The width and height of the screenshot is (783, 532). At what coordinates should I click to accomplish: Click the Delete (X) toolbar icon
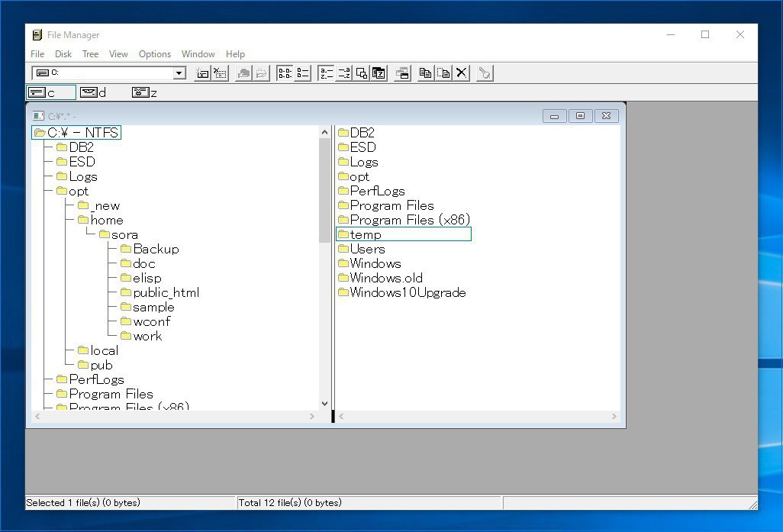[x=462, y=73]
